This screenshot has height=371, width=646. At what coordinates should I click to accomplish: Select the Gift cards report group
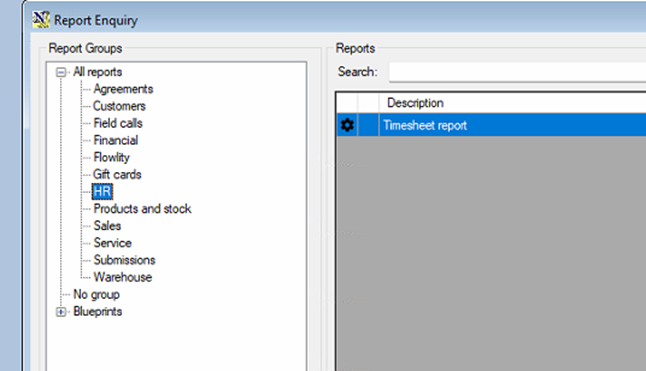117,175
